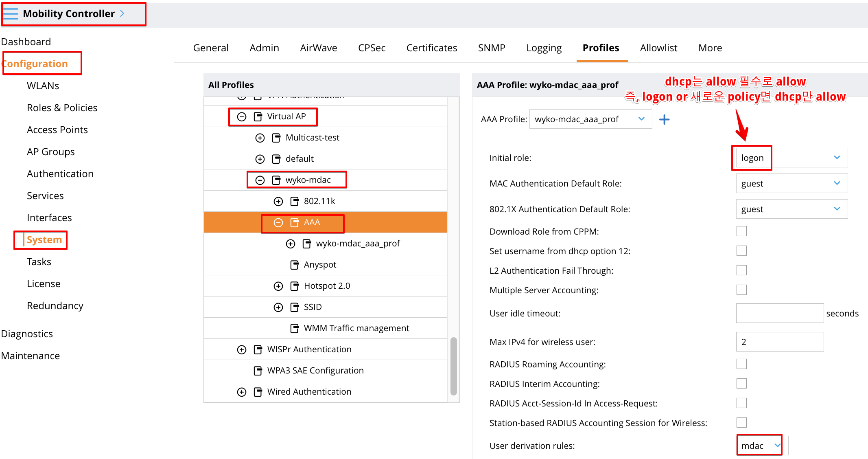
Task: Switch to the Certificates tab
Action: 431,48
